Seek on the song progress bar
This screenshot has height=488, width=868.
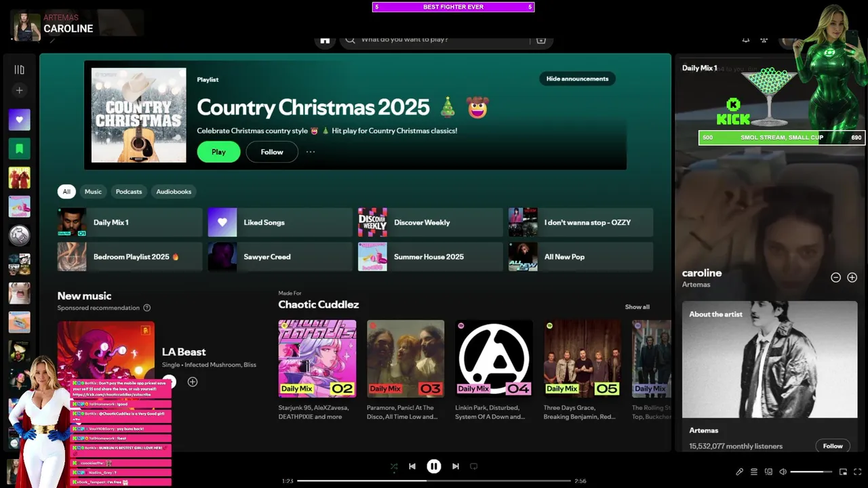(434, 481)
